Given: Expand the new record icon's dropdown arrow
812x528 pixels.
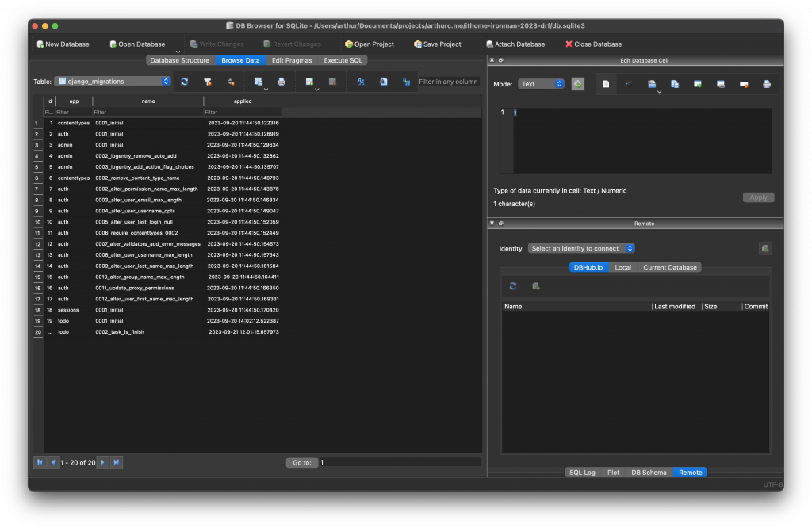Looking at the screenshot, I should [x=317, y=89].
